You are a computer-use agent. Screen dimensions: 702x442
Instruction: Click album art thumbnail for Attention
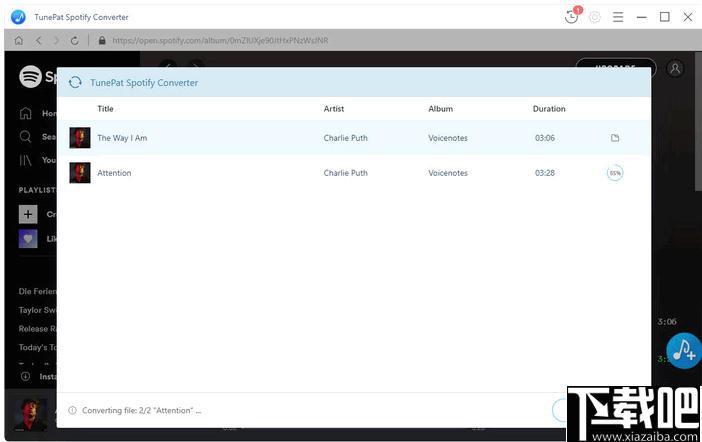pyautogui.click(x=80, y=173)
